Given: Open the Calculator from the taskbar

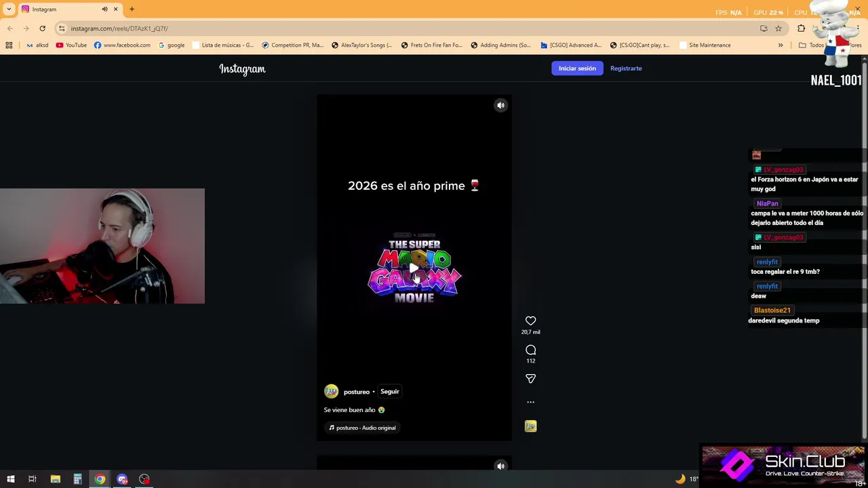Looking at the screenshot, I should (x=77, y=479).
